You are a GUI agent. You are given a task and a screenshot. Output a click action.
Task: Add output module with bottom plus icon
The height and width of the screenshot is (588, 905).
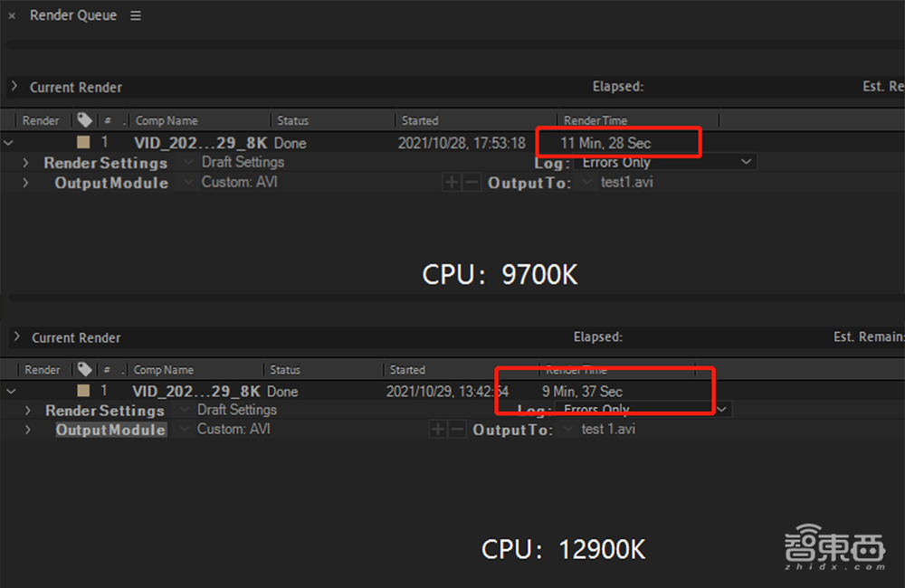pyautogui.click(x=438, y=430)
